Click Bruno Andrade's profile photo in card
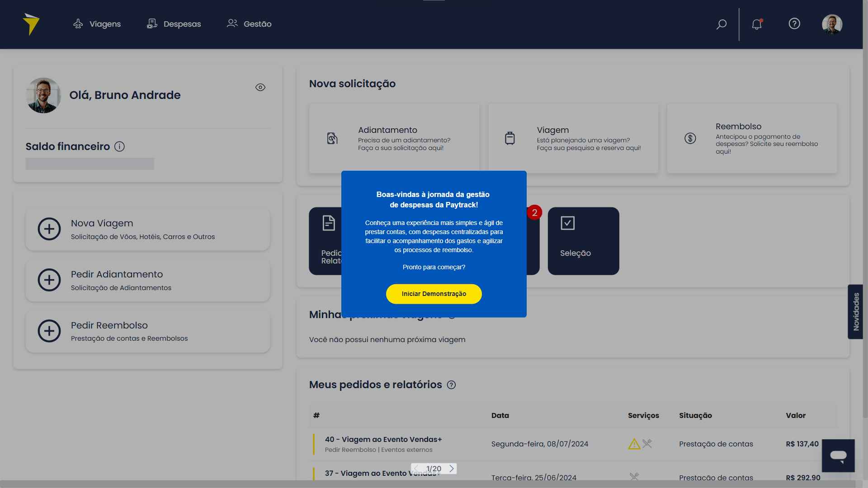The image size is (868, 488). (x=43, y=95)
